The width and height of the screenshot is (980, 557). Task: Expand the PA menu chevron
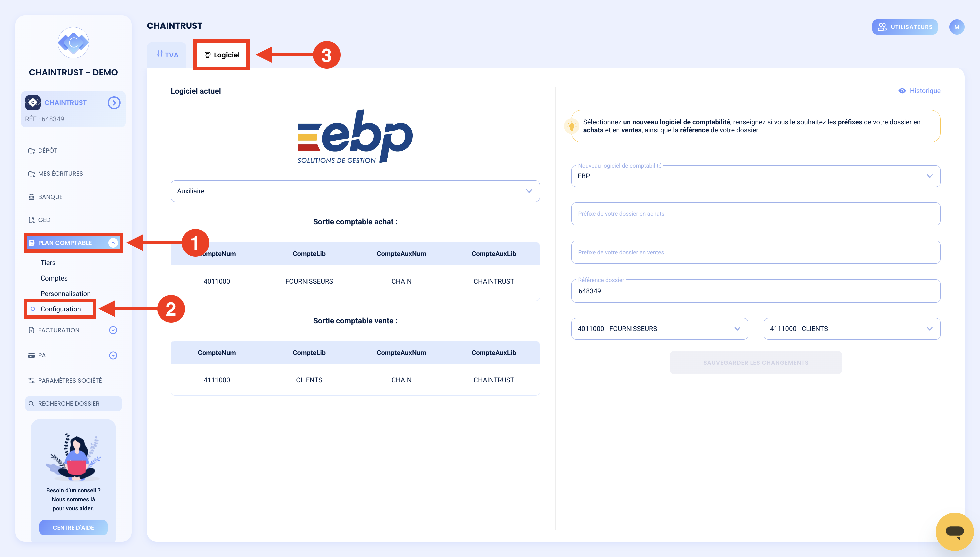click(x=113, y=356)
